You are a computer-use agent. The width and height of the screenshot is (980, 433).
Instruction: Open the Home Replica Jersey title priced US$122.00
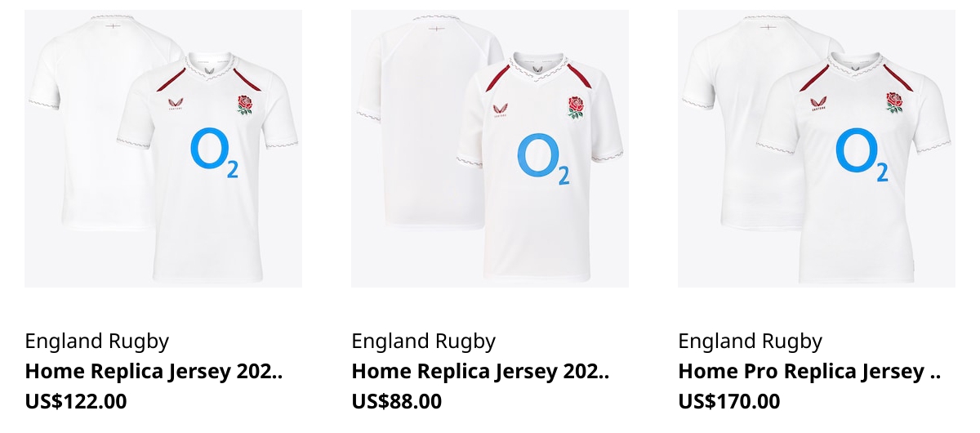pos(154,372)
